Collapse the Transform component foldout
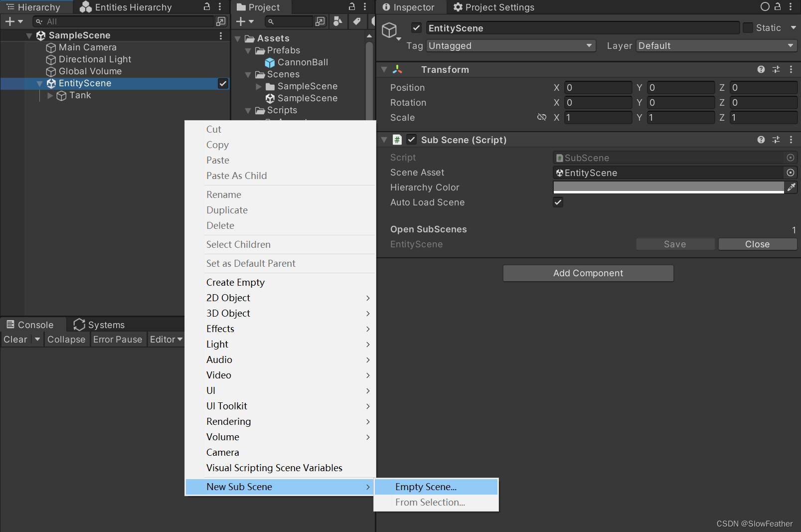This screenshot has width=801, height=532. pyautogui.click(x=384, y=69)
